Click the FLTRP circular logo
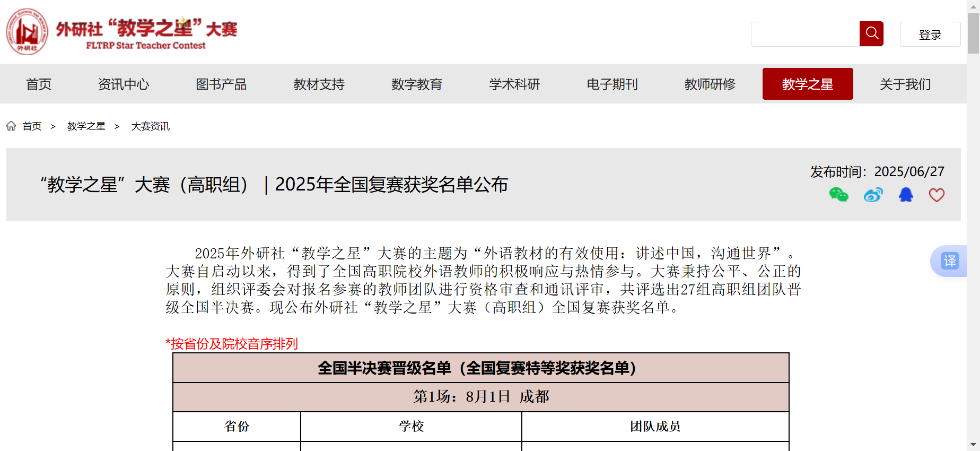980x451 pixels. pyautogui.click(x=27, y=32)
